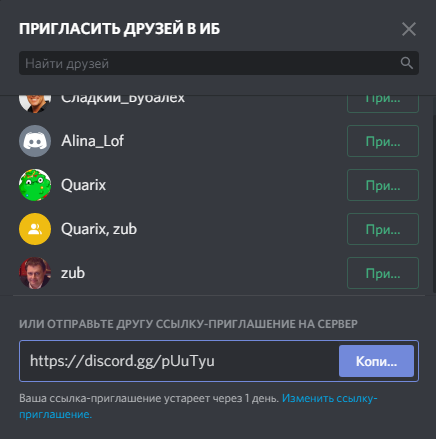Viewport: 436px width, 439px height.
Task: Click the search magnifier icon
Action: tap(407, 63)
